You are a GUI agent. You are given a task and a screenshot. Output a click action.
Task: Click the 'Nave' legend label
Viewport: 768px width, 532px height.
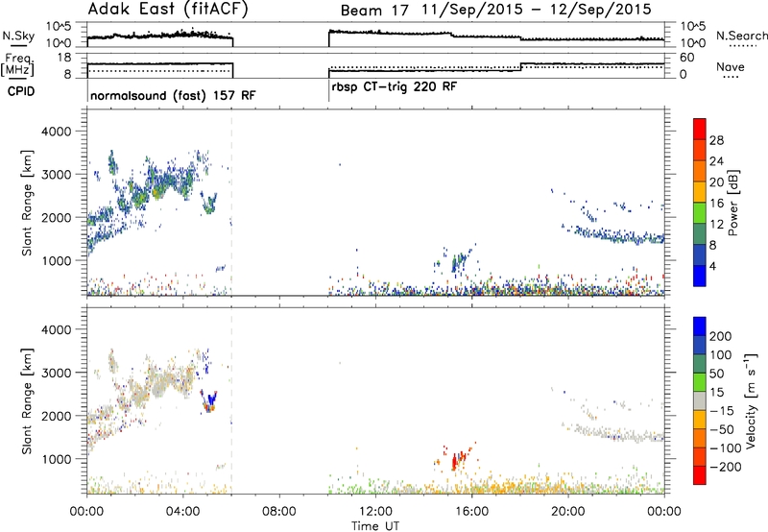coord(730,67)
